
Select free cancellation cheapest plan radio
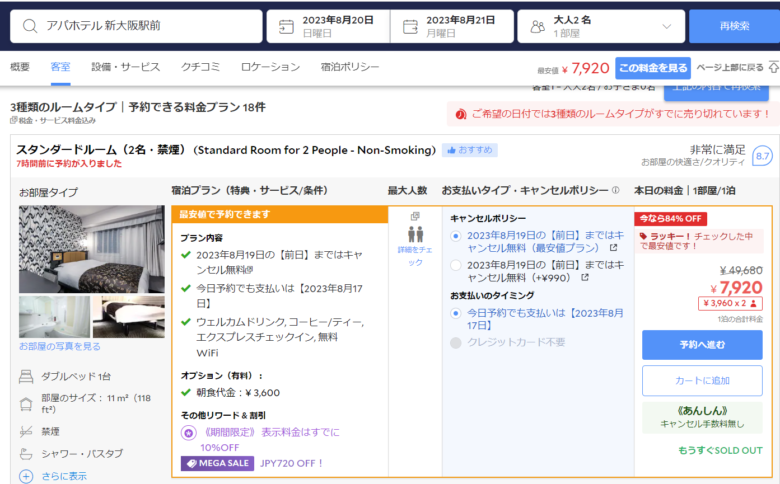[x=457, y=236]
